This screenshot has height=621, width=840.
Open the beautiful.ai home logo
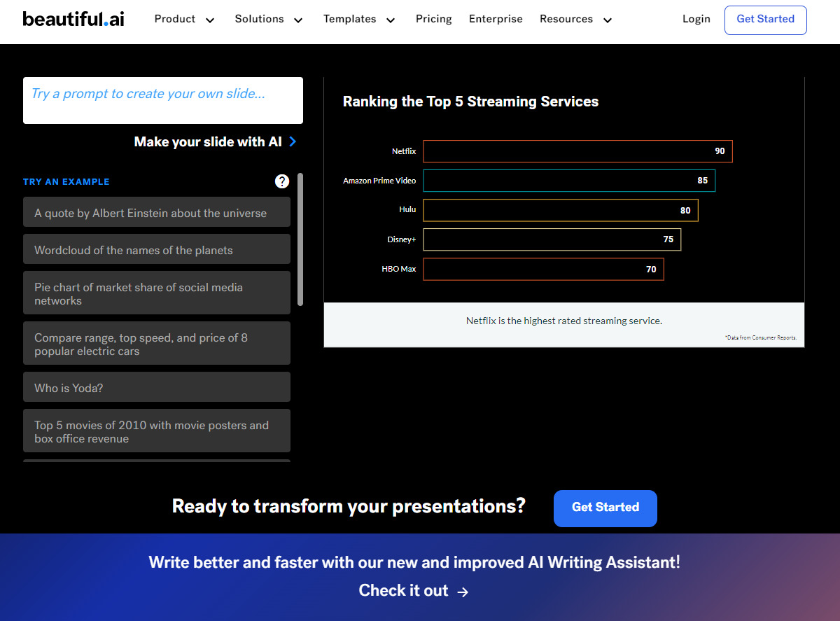pos(73,19)
